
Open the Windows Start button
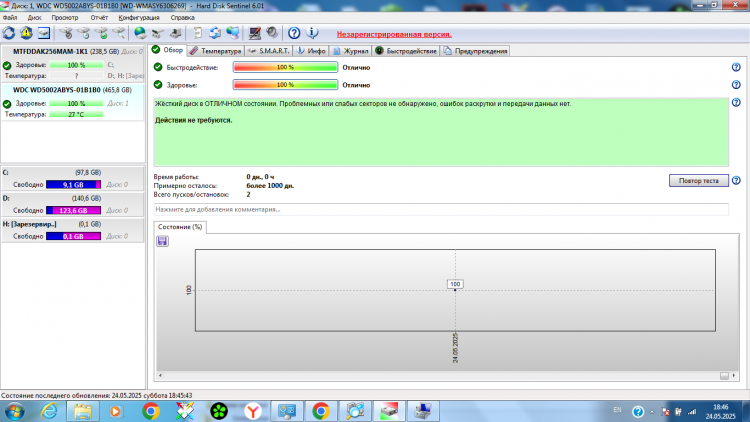tap(14, 411)
